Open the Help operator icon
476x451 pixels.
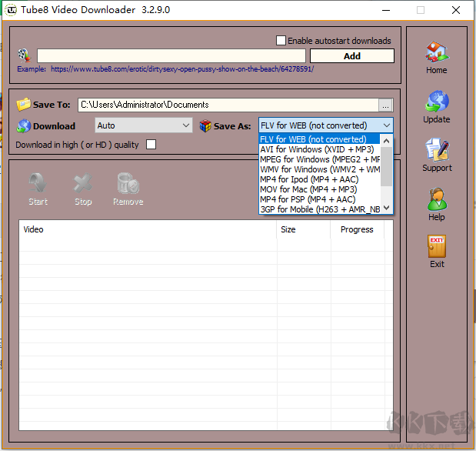(437, 199)
